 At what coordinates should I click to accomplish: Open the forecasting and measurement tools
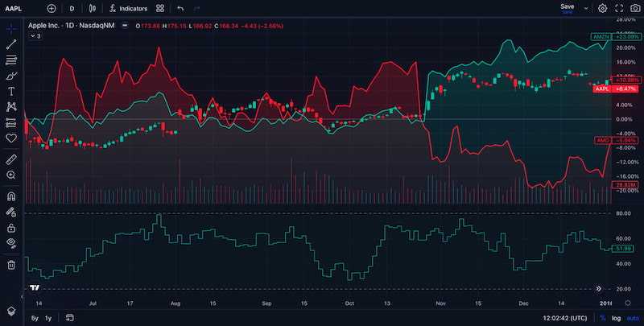11,122
